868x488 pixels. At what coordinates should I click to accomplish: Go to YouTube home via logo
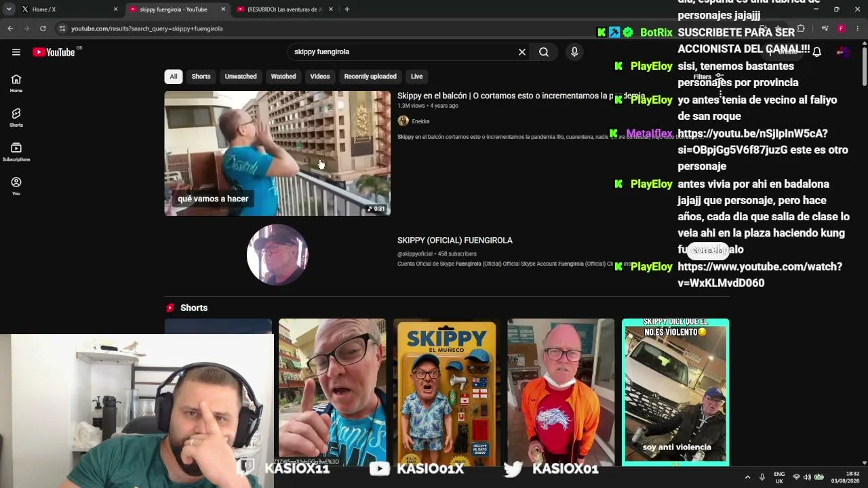click(x=54, y=52)
